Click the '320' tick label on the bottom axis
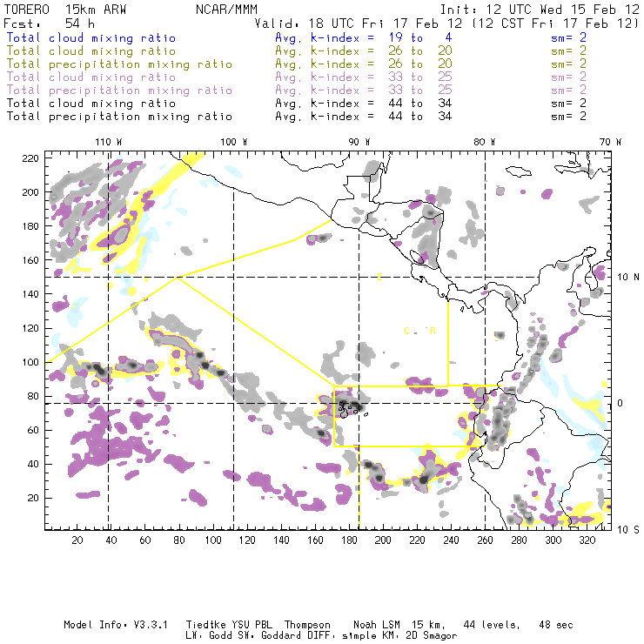Image resolution: width=644 pixels, height=644 pixels. click(x=587, y=540)
